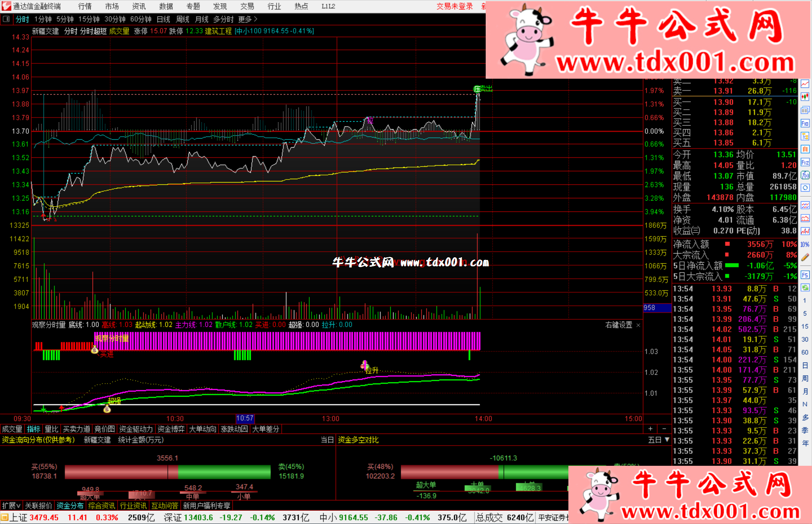Click the 10:57 time marker on axis
This screenshot has height=524, width=812.
click(245, 418)
